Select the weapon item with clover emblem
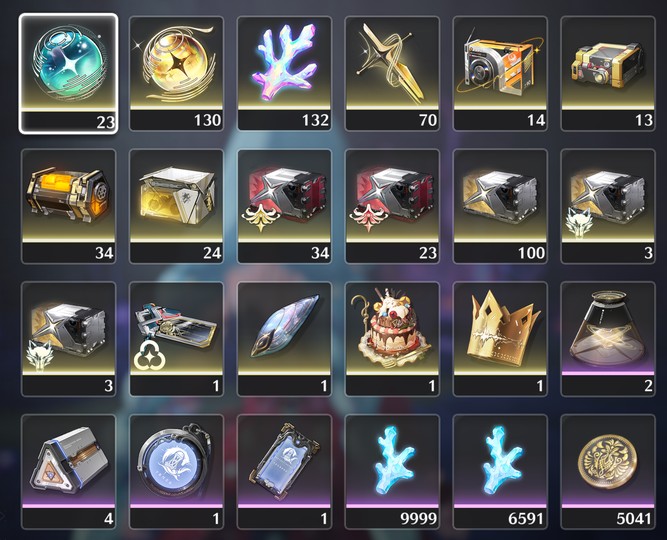The image size is (667, 540). 176,339
